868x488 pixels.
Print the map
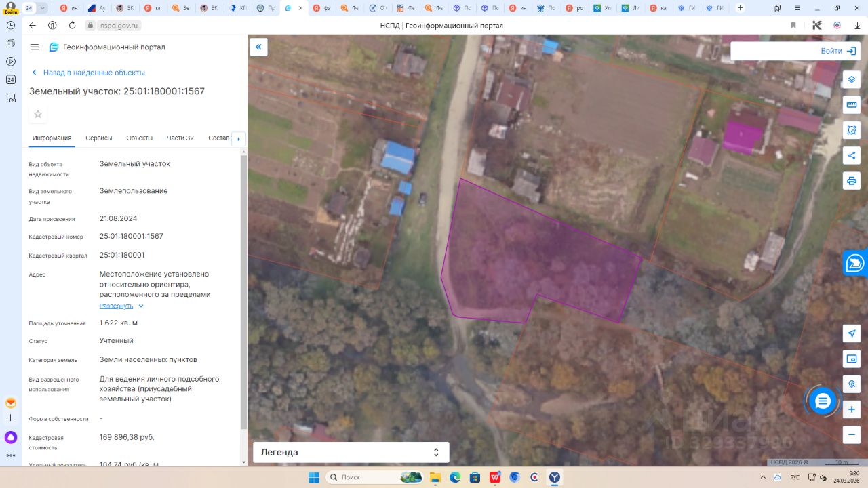(x=852, y=181)
